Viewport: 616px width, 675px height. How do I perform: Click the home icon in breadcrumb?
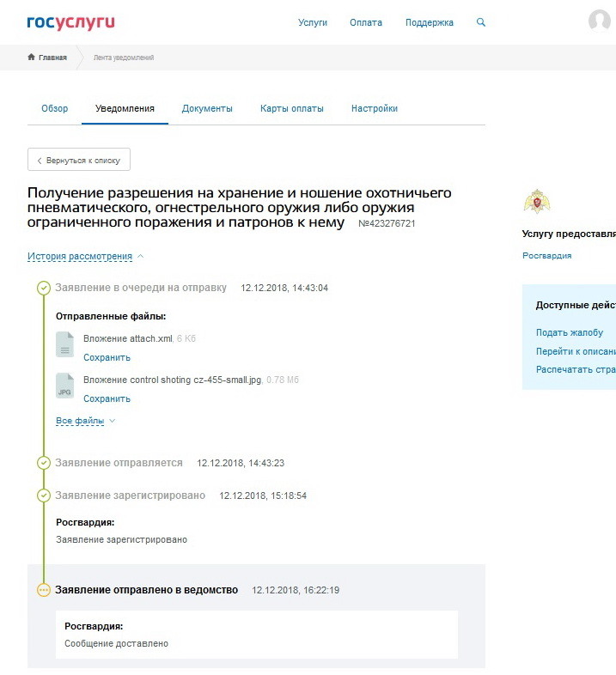tap(32, 58)
